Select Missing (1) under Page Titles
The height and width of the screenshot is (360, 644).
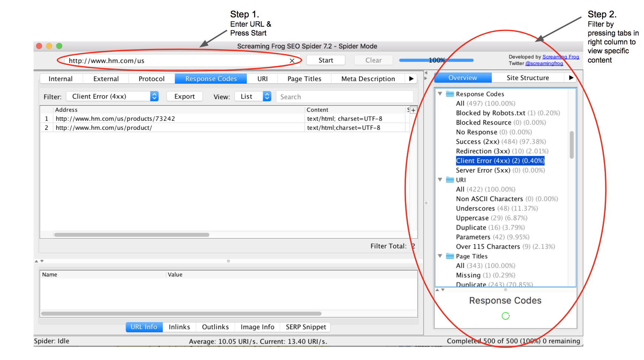(485, 275)
